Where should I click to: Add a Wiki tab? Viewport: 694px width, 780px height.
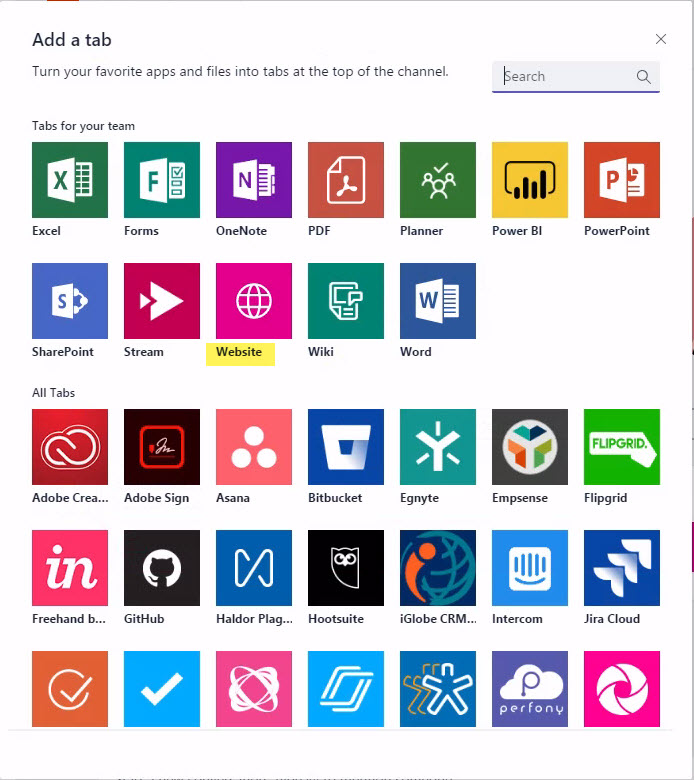pos(346,301)
